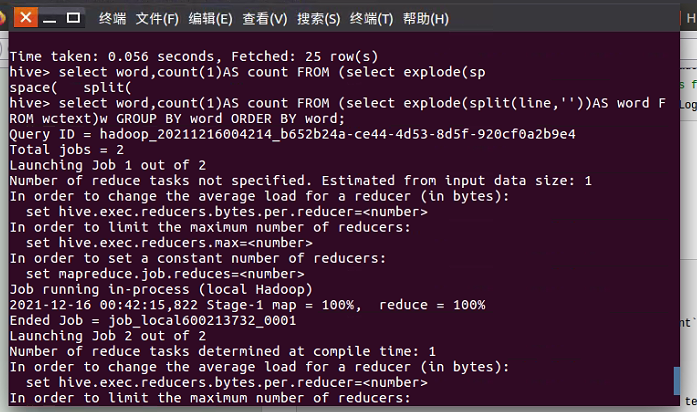The width and height of the screenshot is (697, 412).
Task: Click the 'Ended Job = job_local600213732_0001' text
Action: pyautogui.click(x=152, y=320)
